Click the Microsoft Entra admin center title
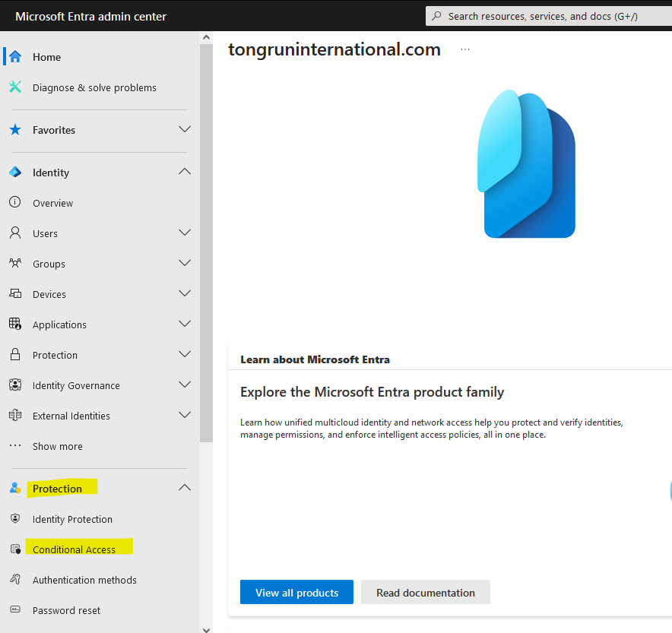Image resolution: width=672 pixels, height=633 pixels. [90, 16]
